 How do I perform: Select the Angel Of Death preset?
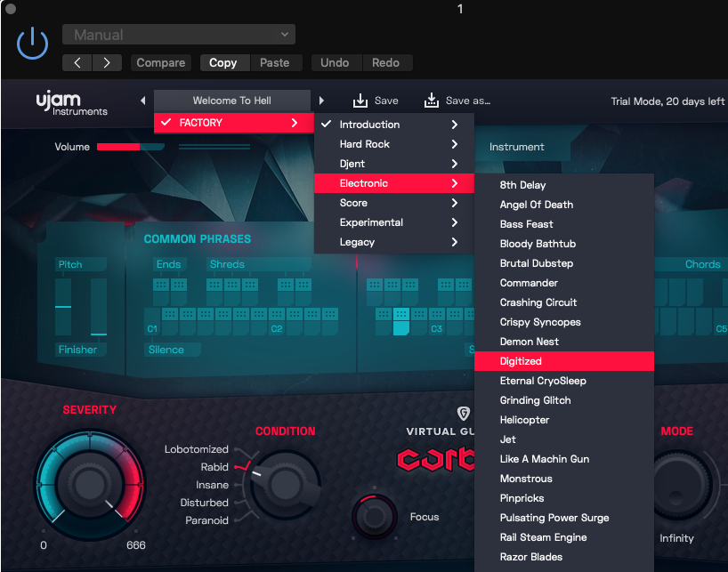564,205
